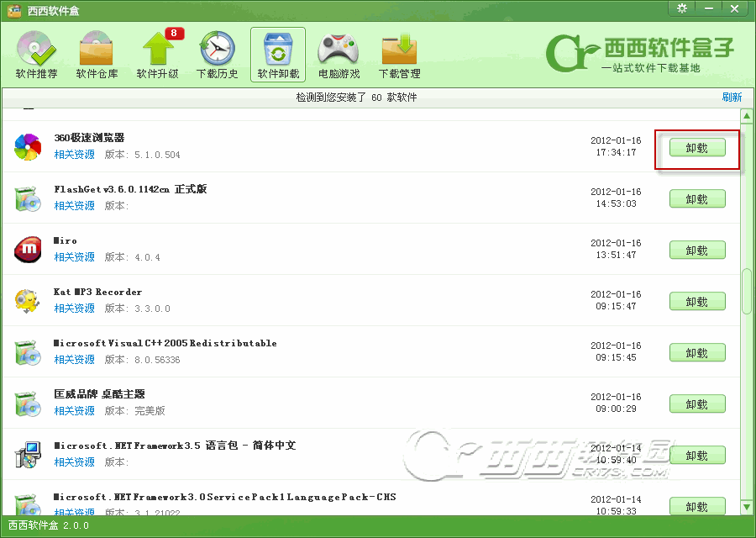Select the Kat MP3 Recorder name
This screenshot has width=756, height=538.
click(x=98, y=292)
